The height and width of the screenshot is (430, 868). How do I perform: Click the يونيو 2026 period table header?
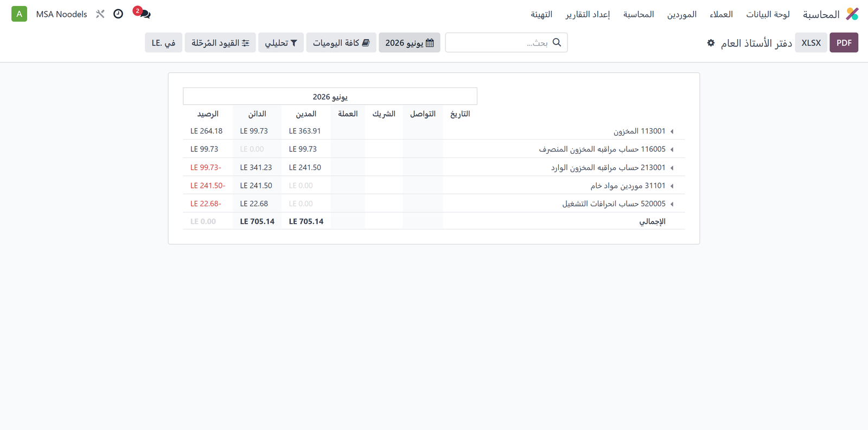coord(330,97)
